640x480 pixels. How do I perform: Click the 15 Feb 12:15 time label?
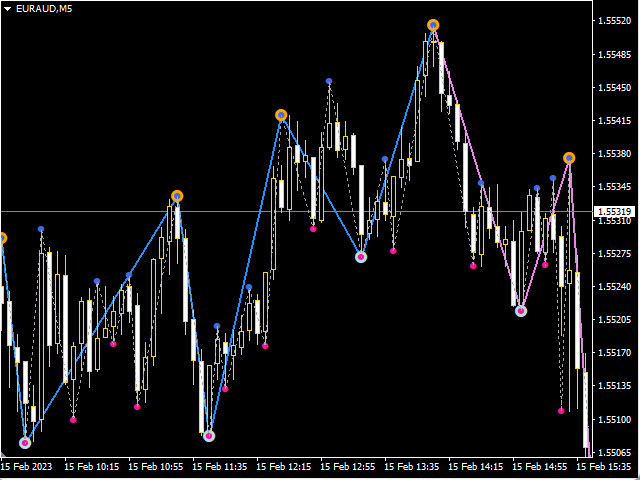pyautogui.click(x=284, y=466)
